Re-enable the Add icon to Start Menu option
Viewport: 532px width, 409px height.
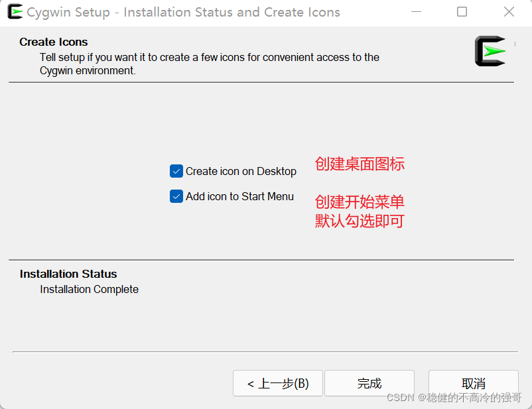176,196
